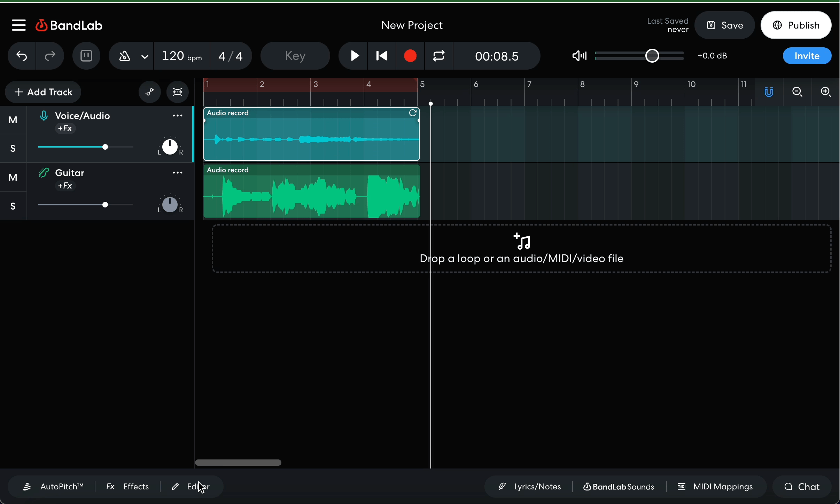Viewport: 840px width, 504px height.
Task: Click the Guitar track instrument icon
Action: (x=44, y=173)
